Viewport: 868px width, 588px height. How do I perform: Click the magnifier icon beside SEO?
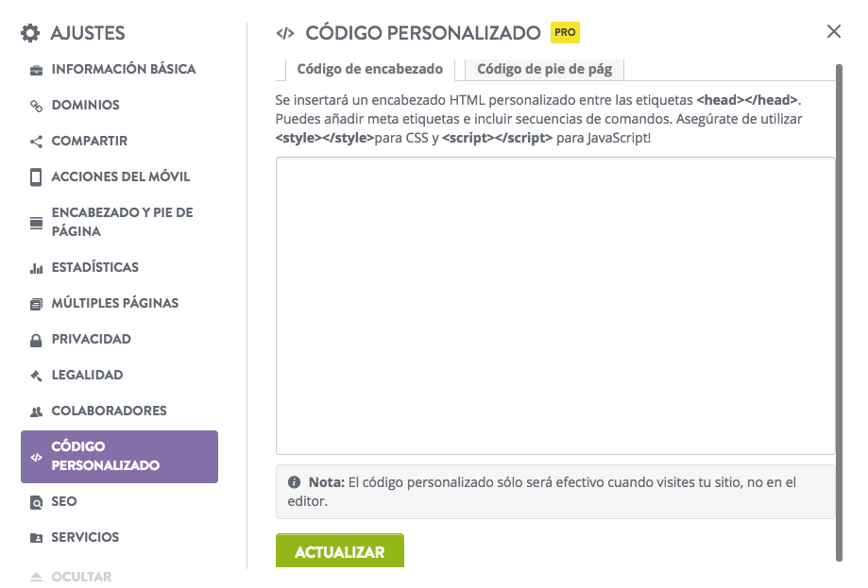pyautogui.click(x=36, y=502)
